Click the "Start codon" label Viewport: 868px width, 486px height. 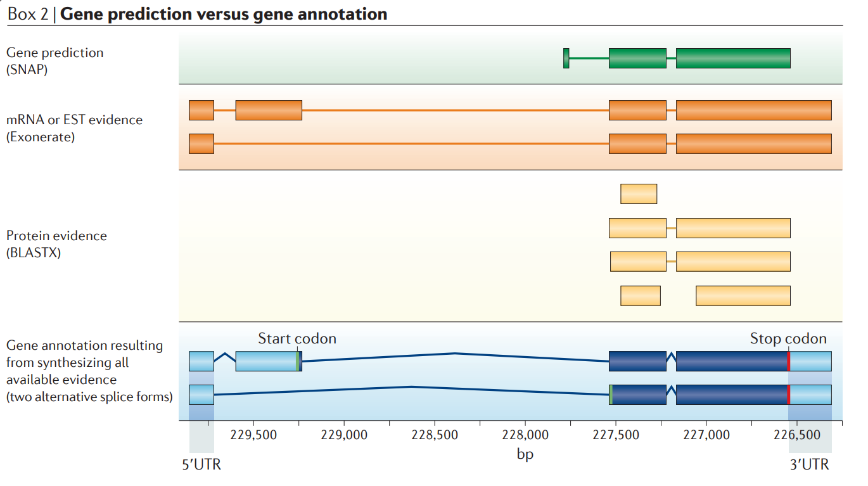297,338
